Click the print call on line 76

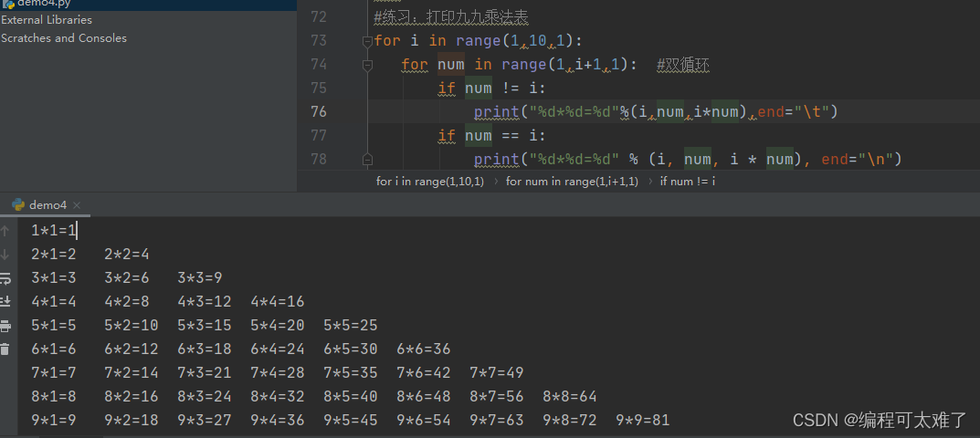coord(655,112)
